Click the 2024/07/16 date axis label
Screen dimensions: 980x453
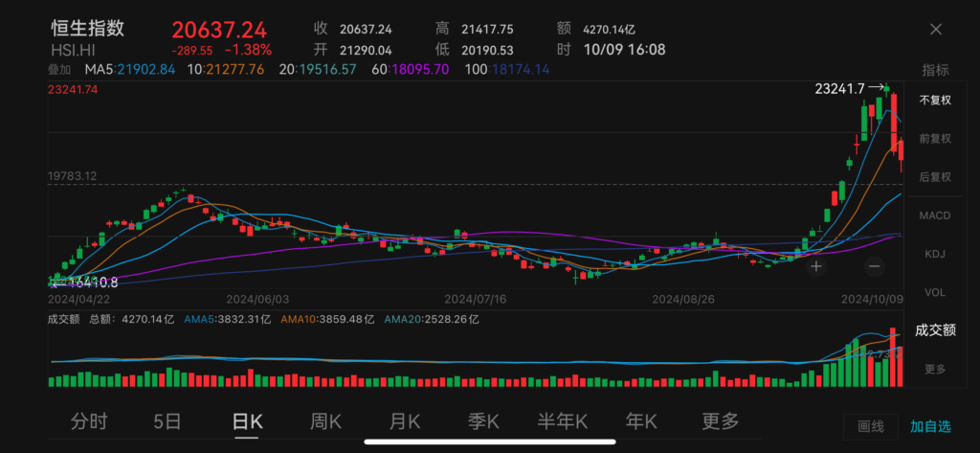point(475,299)
